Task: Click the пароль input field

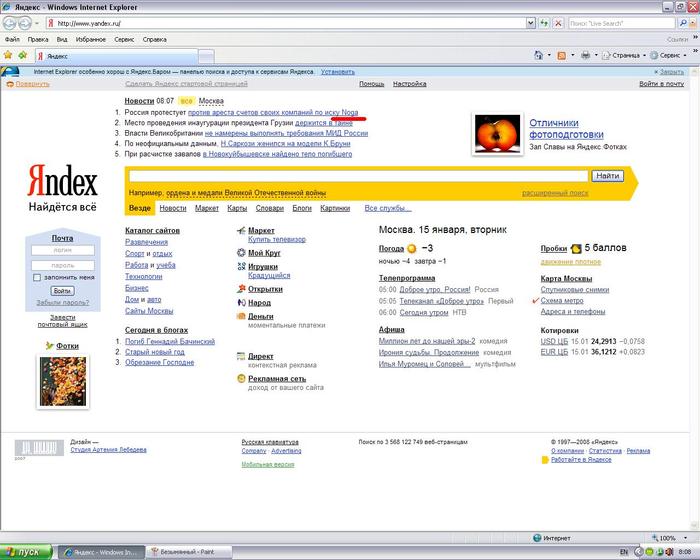Action: click(62, 265)
